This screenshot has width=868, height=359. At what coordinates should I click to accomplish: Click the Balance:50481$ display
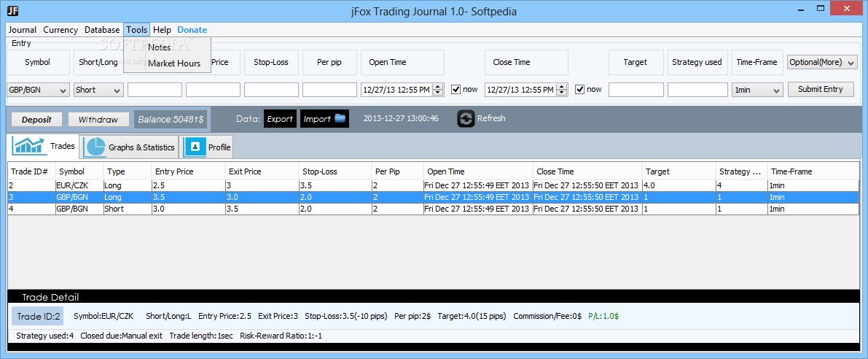click(171, 119)
